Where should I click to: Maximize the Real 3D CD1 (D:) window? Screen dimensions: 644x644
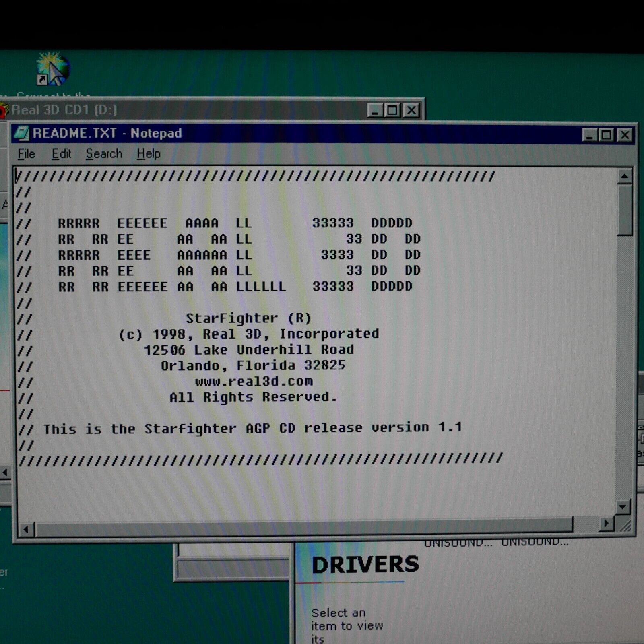tap(392, 110)
